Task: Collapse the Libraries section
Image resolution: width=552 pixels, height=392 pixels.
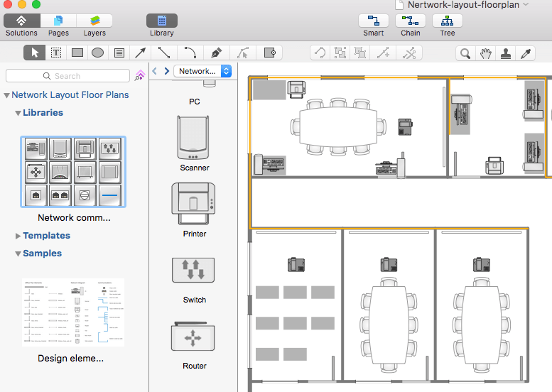Action: pos(18,113)
